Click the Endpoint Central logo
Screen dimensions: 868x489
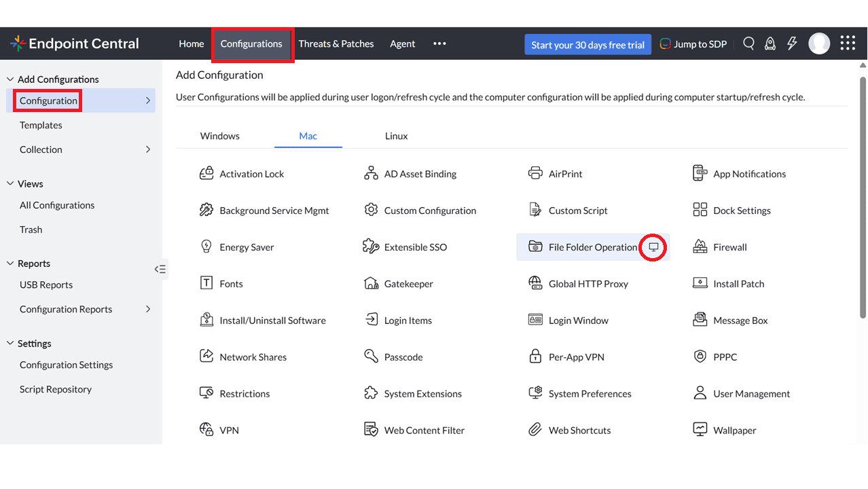74,43
